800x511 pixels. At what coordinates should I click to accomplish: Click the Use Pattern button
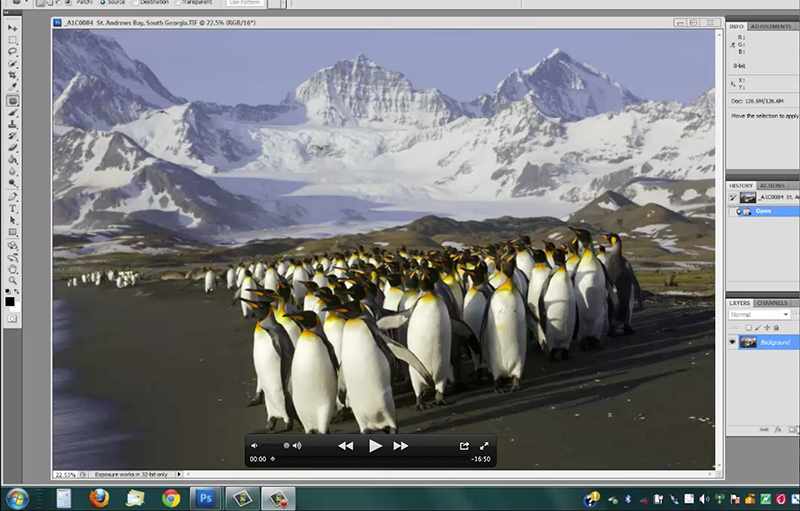pos(244,3)
